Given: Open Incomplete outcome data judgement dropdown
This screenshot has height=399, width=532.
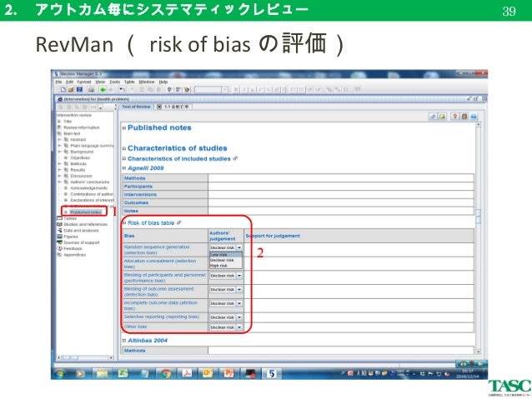Looking at the screenshot, I should 239,304.
